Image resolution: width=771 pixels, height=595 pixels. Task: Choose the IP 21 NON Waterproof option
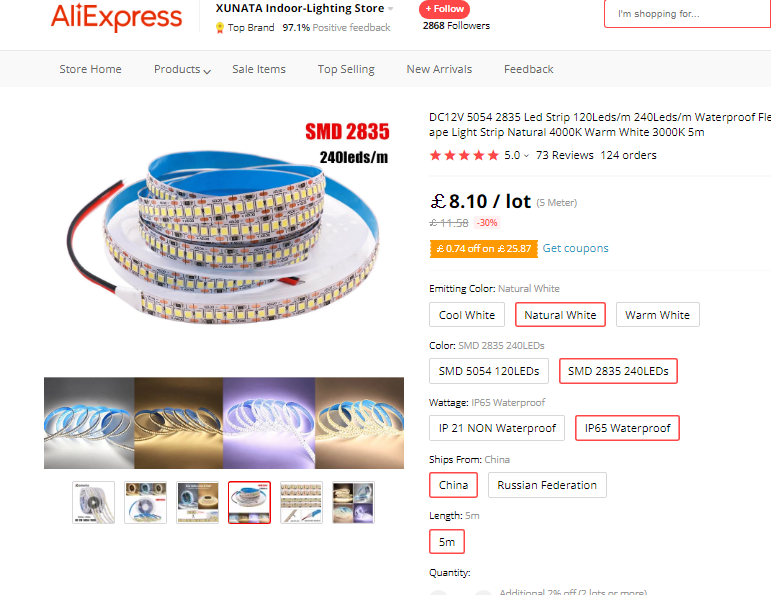[497, 428]
